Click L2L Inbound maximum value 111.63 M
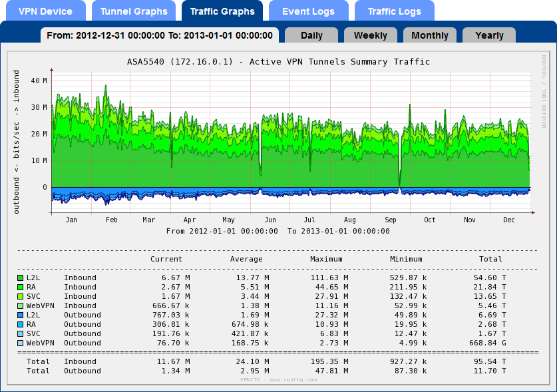This screenshot has width=557, height=392. (329, 278)
